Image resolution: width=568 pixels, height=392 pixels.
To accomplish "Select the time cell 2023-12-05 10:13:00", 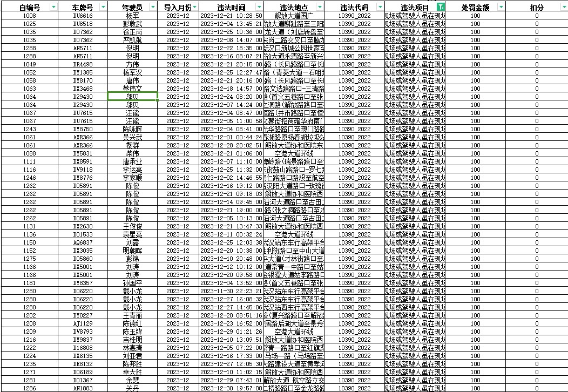I will coord(231,218).
